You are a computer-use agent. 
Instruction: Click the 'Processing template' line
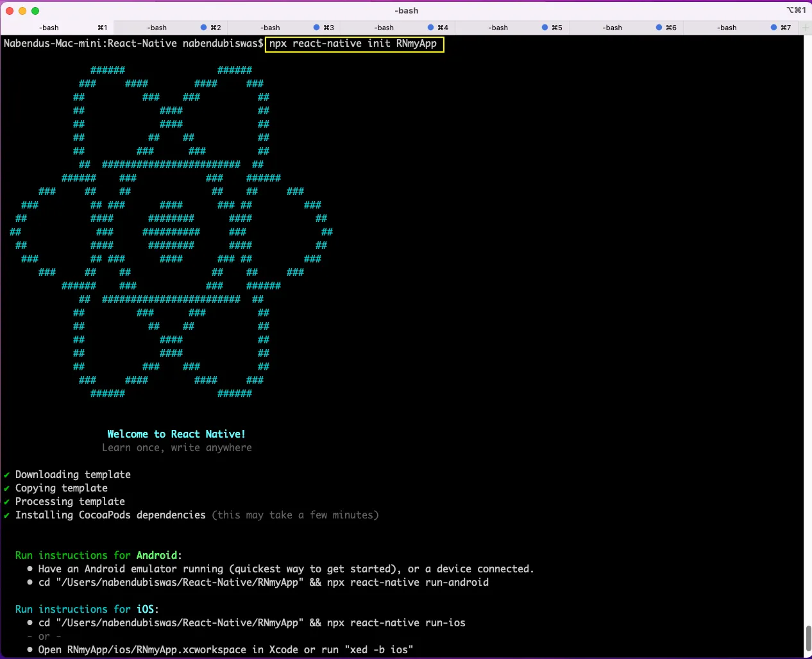point(65,502)
